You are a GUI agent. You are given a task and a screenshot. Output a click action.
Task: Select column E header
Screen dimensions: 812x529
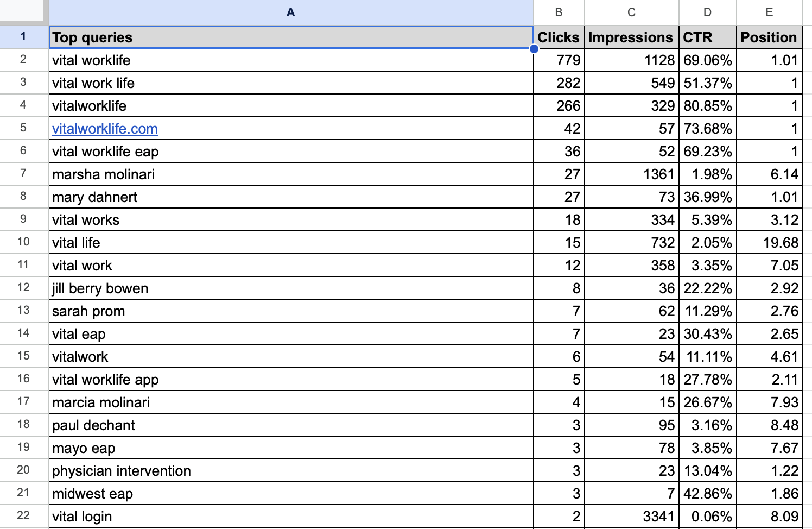tap(770, 12)
